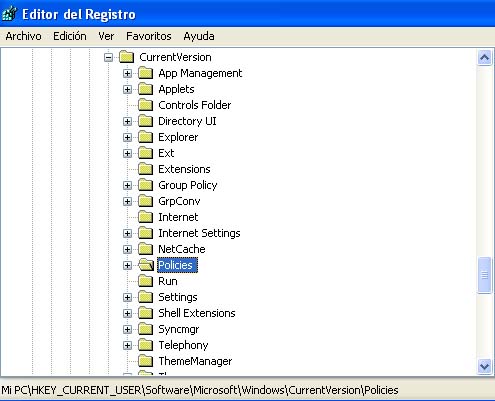
Task: Click the Registry Editor title bar icon
Action: tap(9, 14)
